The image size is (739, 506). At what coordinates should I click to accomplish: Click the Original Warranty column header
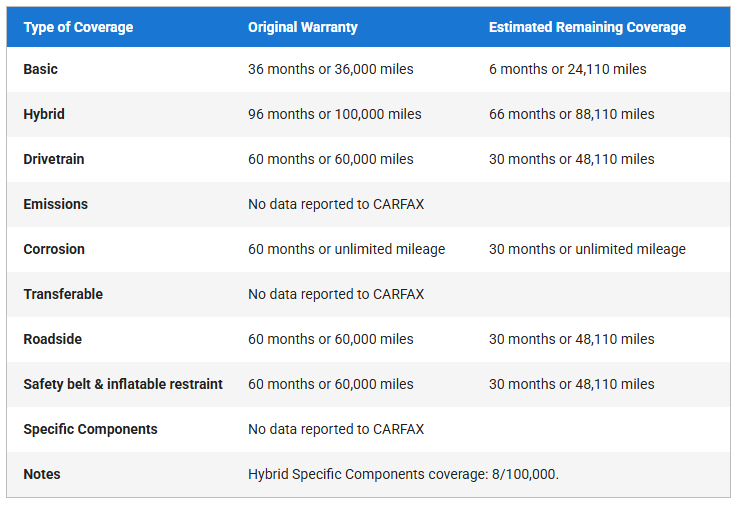(x=302, y=27)
